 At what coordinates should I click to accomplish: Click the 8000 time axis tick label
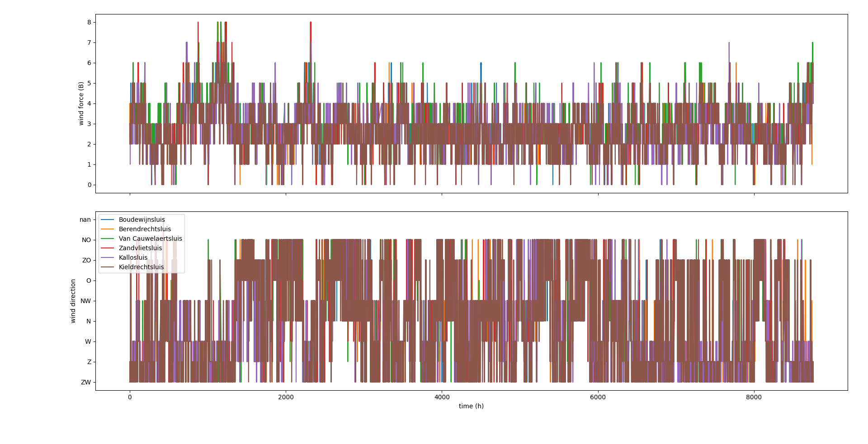(754, 397)
